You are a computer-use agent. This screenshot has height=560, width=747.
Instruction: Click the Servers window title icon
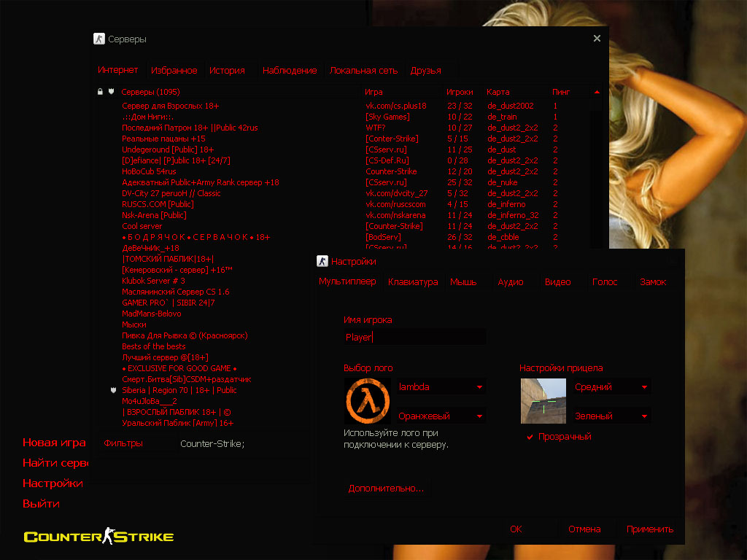pyautogui.click(x=98, y=39)
